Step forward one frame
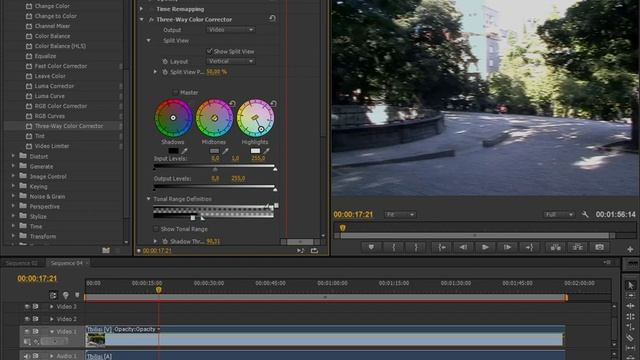Image resolution: width=640 pixels, height=360 pixels. pyautogui.click(x=507, y=247)
